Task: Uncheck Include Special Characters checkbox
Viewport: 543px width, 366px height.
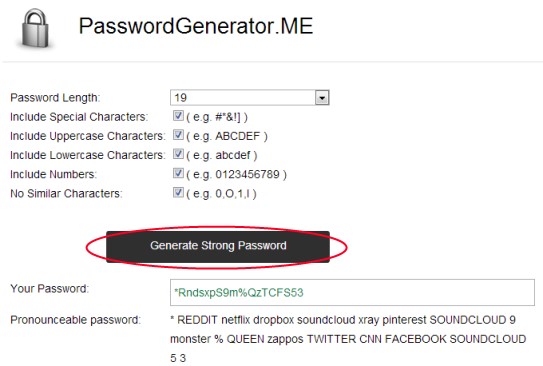Action: coord(178,116)
